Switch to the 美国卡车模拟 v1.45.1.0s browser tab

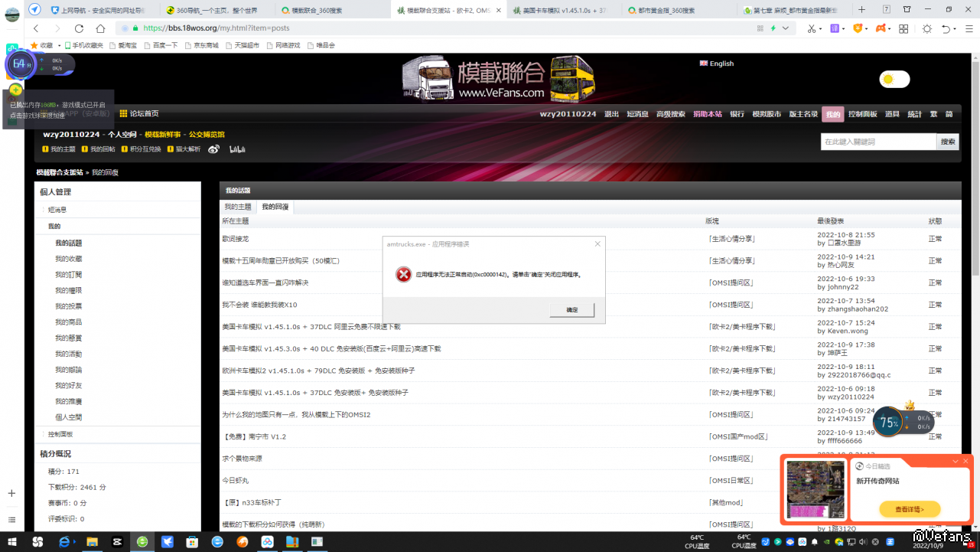[x=562, y=11]
